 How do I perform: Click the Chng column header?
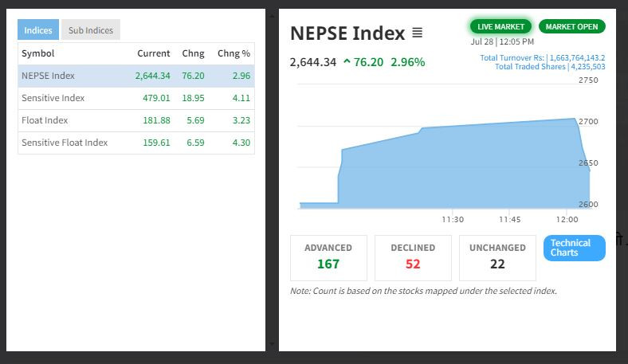tap(193, 53)
